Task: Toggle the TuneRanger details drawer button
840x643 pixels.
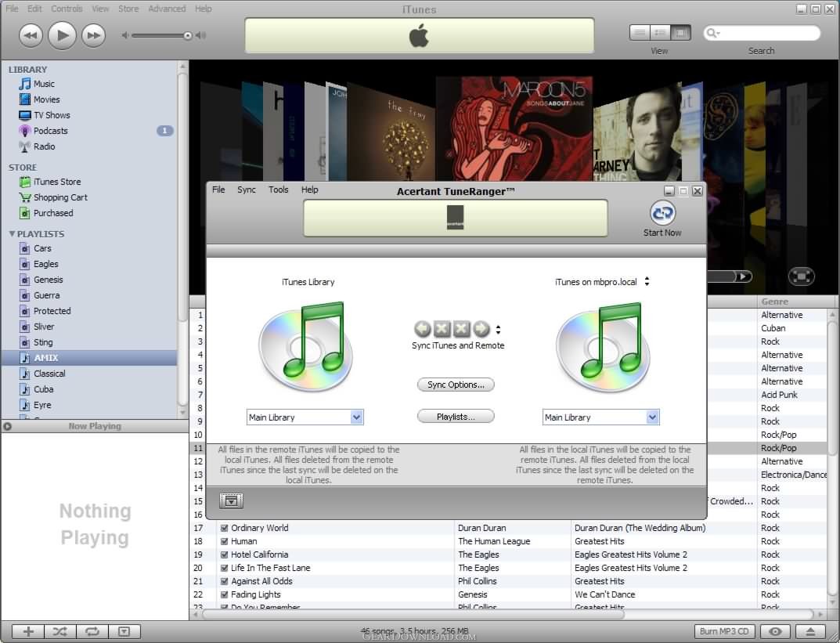Action: click(x=231, y=500)
